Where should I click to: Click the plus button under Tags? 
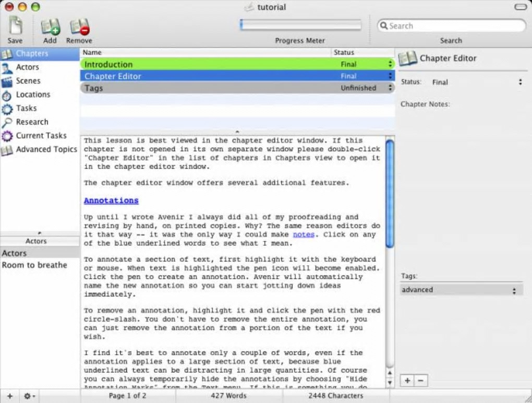407,381
